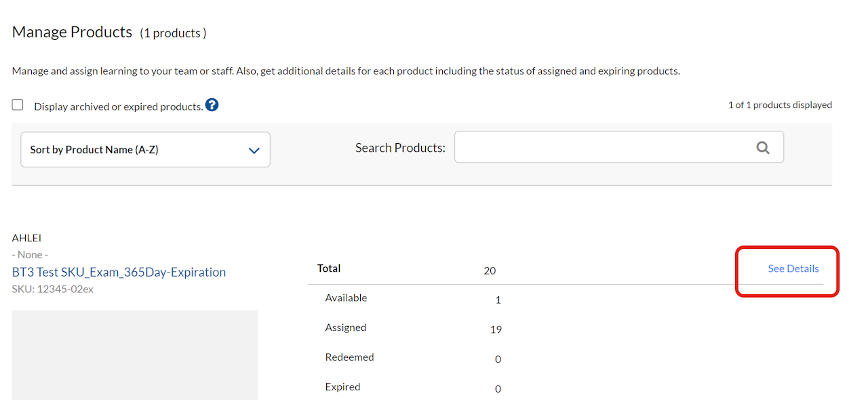868x400 pixels.
Task: Focus the Search Products text field
Action: coord(604,148)
